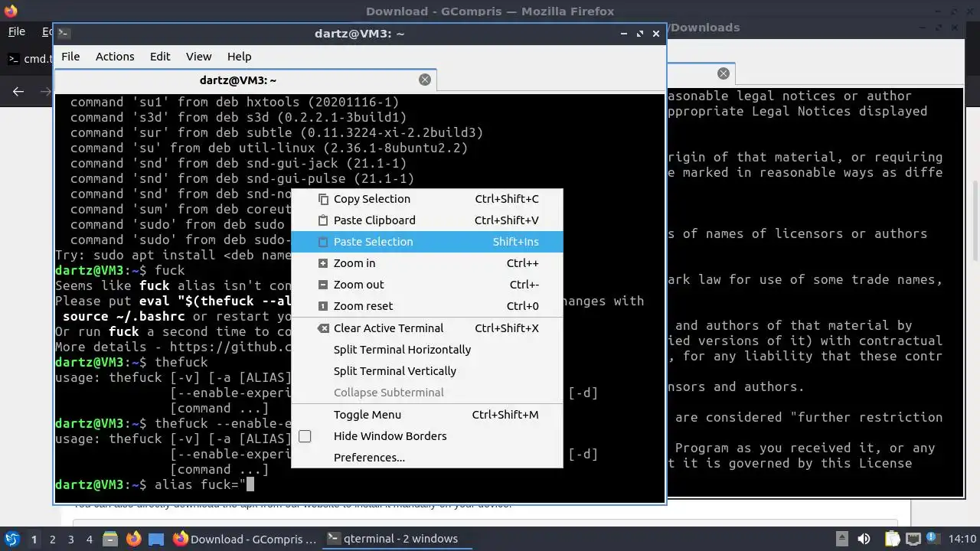Click 'nsors and authors.' text in the background terminal

pyautogui.click(x=737, y=386)
